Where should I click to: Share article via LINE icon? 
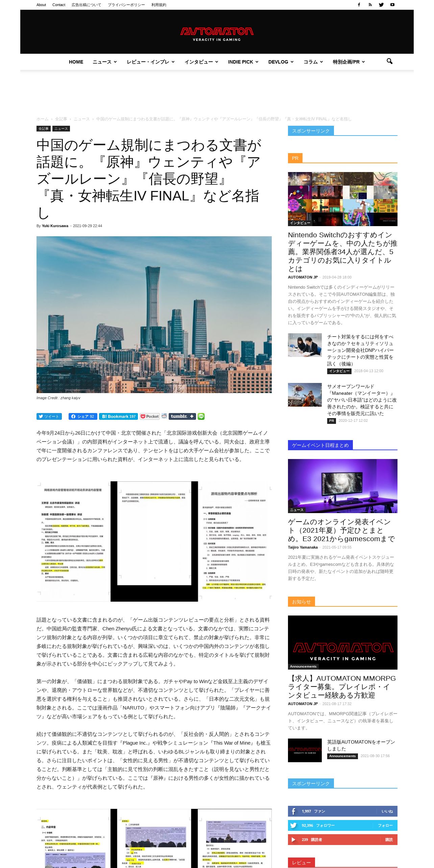pyautogui.click(x=201, y=416)
